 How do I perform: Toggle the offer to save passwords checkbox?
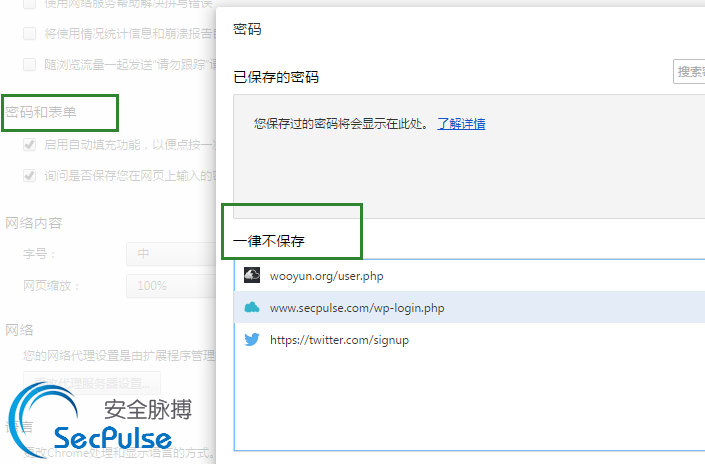click(30, 175)
